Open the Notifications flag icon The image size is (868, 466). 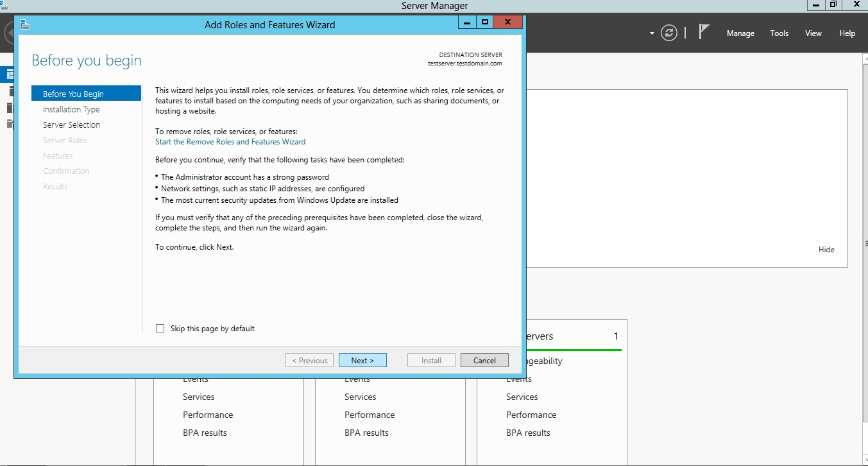point(704,32)
